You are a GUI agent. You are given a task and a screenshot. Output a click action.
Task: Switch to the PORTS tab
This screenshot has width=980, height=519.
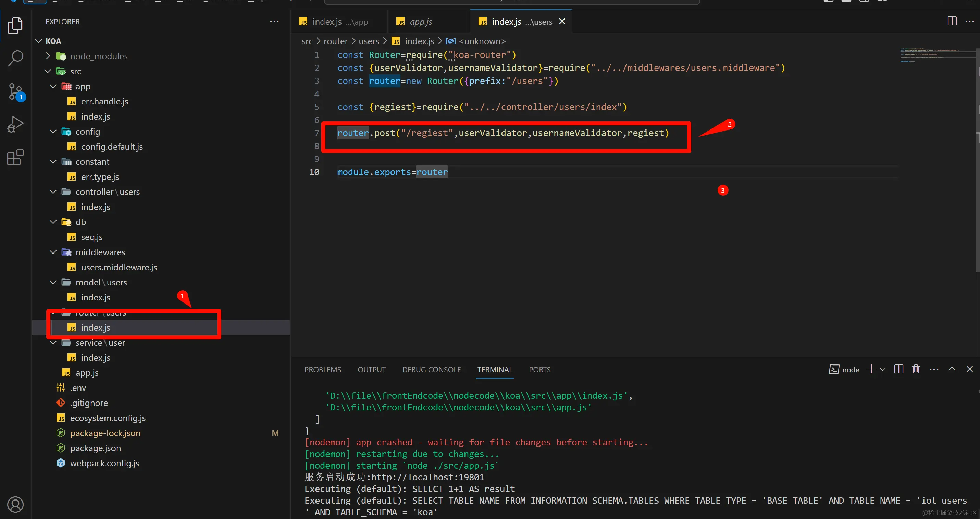click(539, 369)
